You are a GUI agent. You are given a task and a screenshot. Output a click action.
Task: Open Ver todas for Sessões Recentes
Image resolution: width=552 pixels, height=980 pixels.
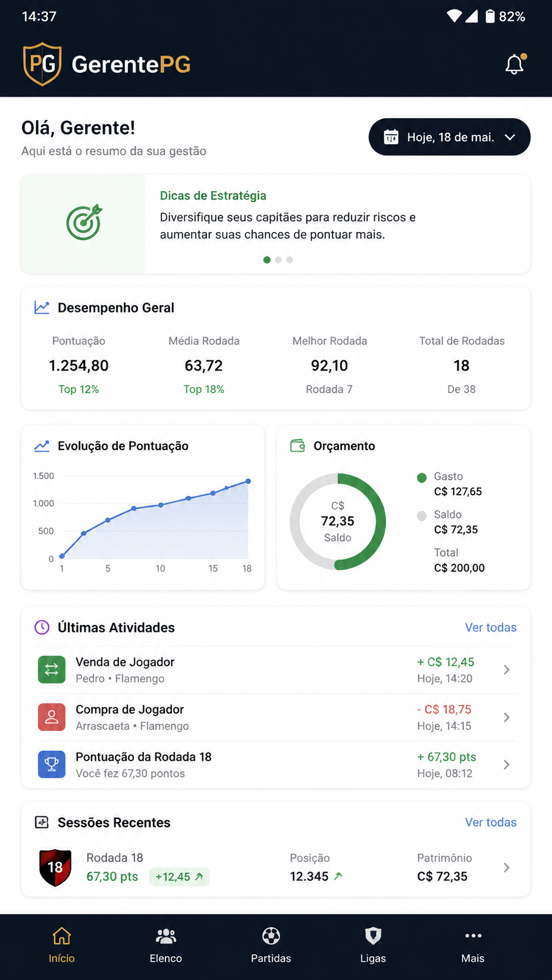pos(491,822)
